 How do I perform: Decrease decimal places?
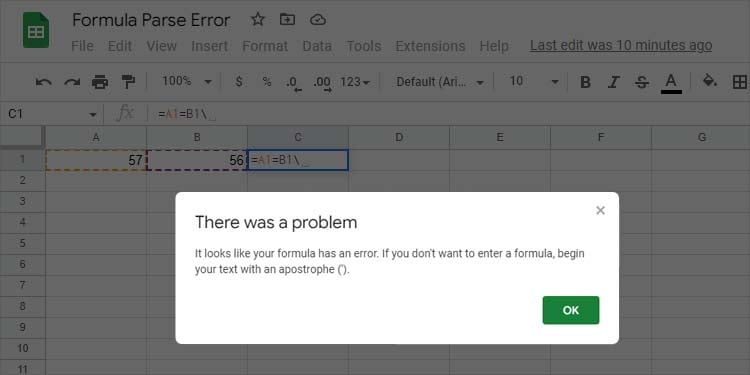tap(294, 83)
